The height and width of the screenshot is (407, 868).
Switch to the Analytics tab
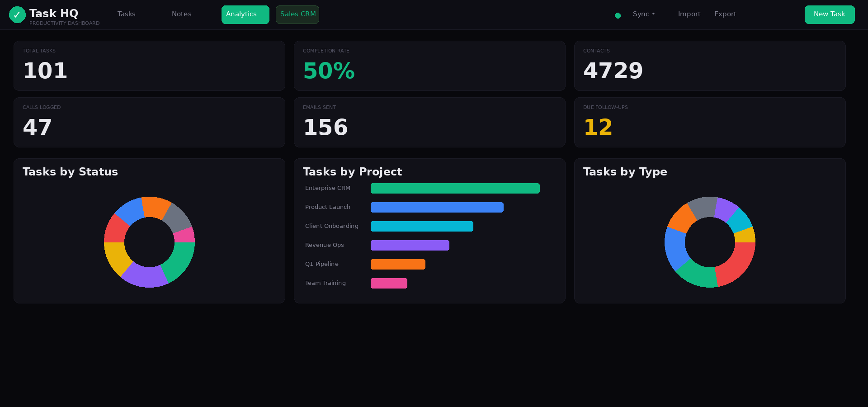[245, 14]
